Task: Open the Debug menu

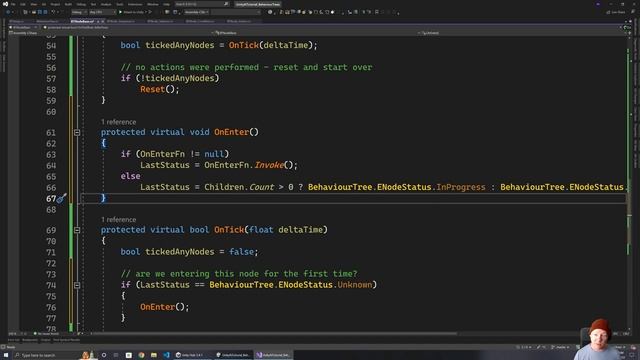Action: point(81,4)
